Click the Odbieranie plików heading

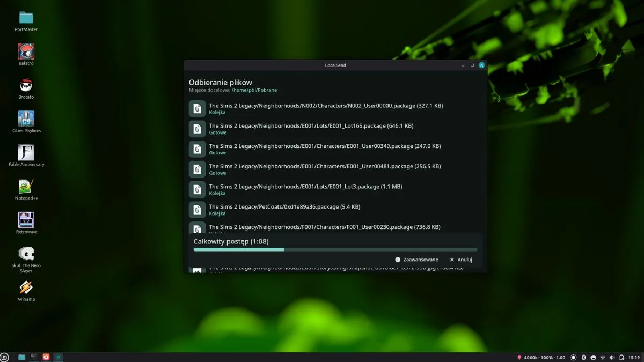pyautogui.click(x=221, y=82)
